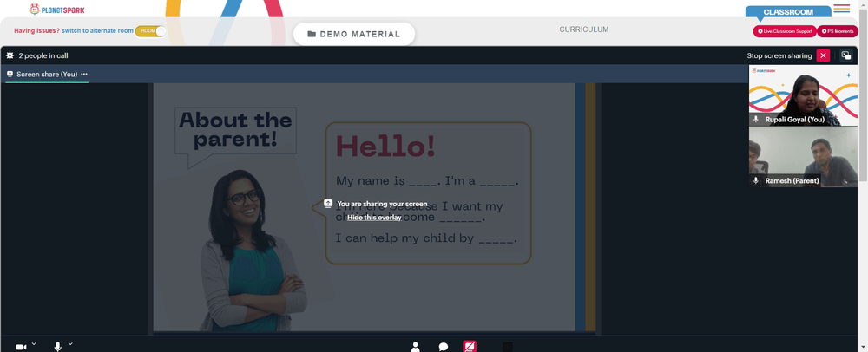Click 'You are sharing your screen' message
868x352 pixels.
[x=382, y=204]
